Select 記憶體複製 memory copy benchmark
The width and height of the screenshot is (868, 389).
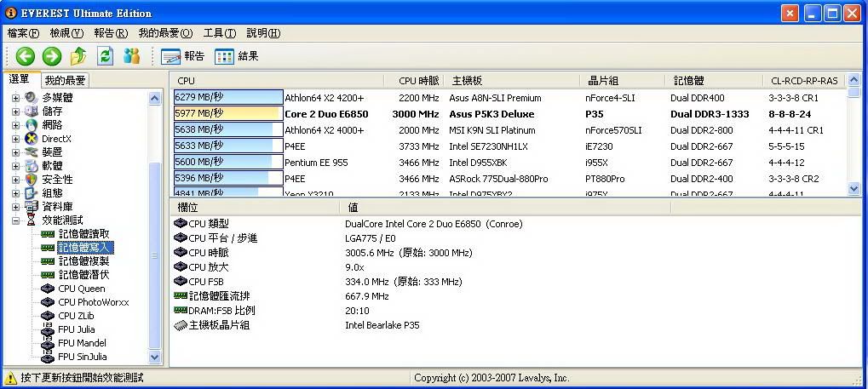(x=84, y=261)
